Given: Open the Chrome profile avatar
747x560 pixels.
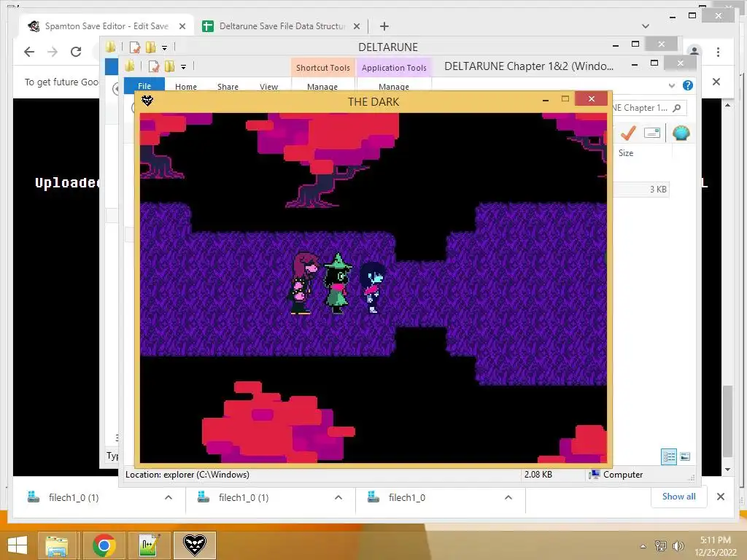Looking at the screenshot, I should (694, 51).
